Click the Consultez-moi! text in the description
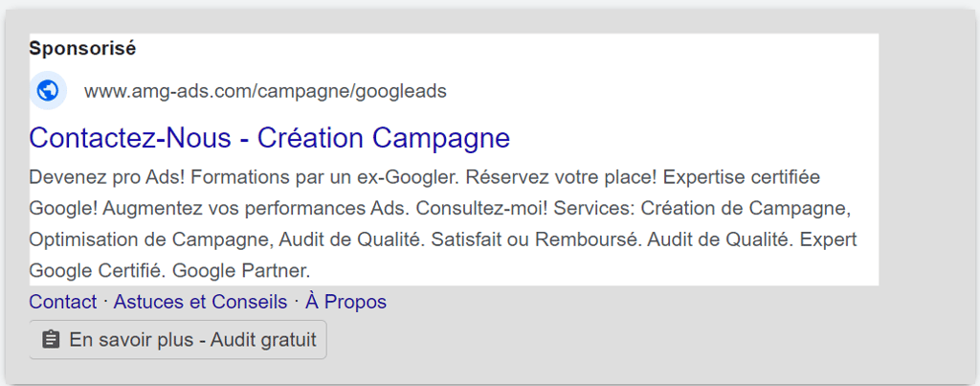980x386 pixels. click(482, 209)
